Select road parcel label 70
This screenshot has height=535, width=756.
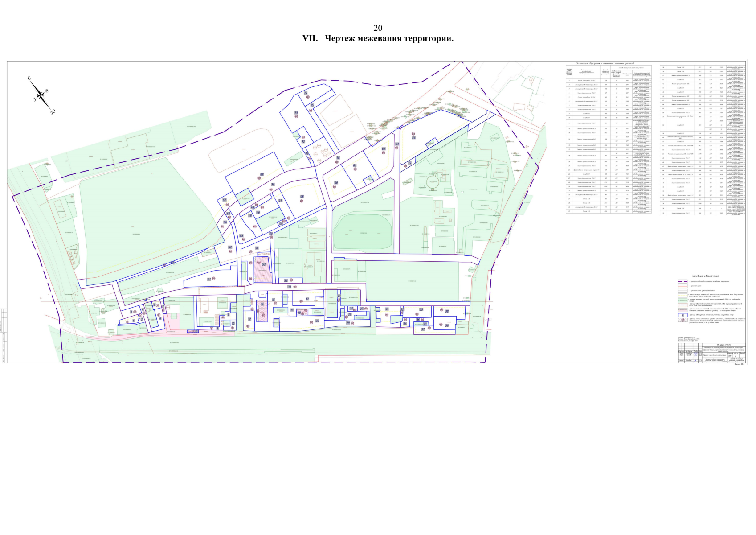point(273,184)
